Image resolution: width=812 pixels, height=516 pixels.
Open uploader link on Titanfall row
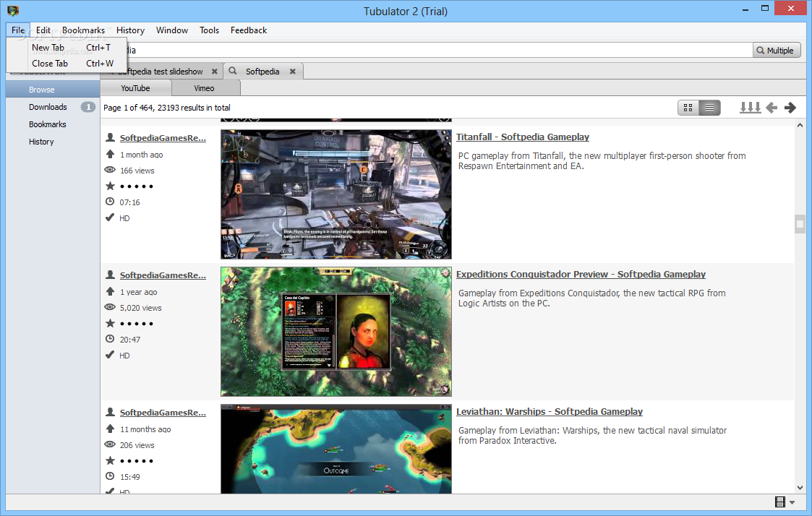(163, 138)
